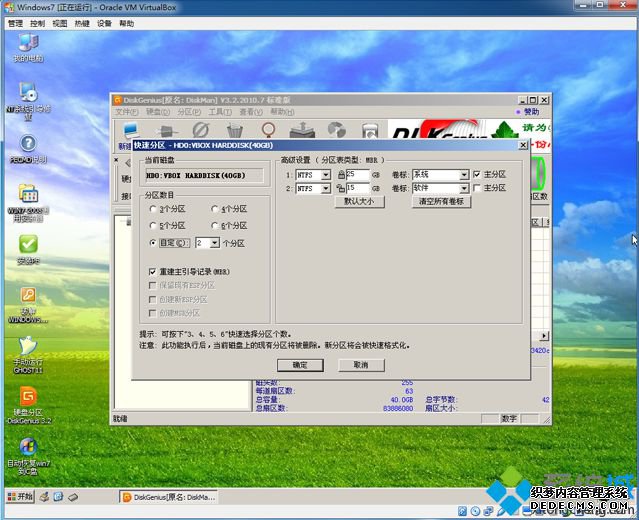The width and height of the screenshot is (639, 520).
Task: Toggle the unlock icon for partition 2 size
Action: (341, 188)
